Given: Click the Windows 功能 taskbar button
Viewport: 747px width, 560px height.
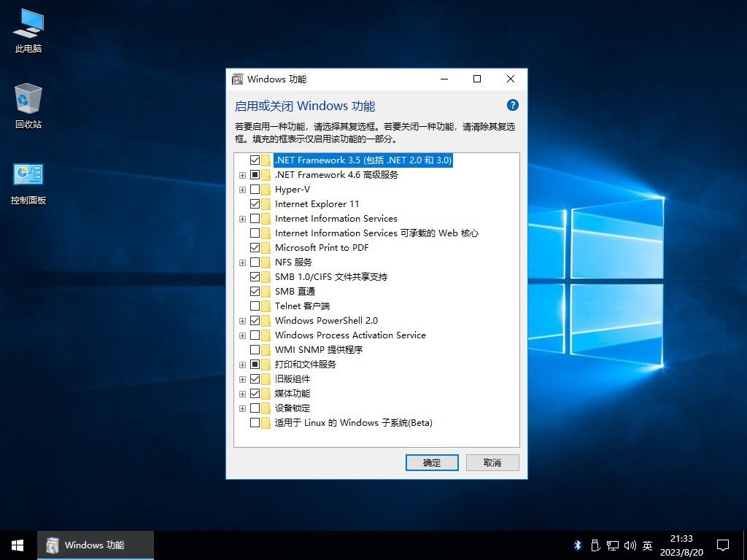Looking at the screenshot, I should (x=96, y=545).
